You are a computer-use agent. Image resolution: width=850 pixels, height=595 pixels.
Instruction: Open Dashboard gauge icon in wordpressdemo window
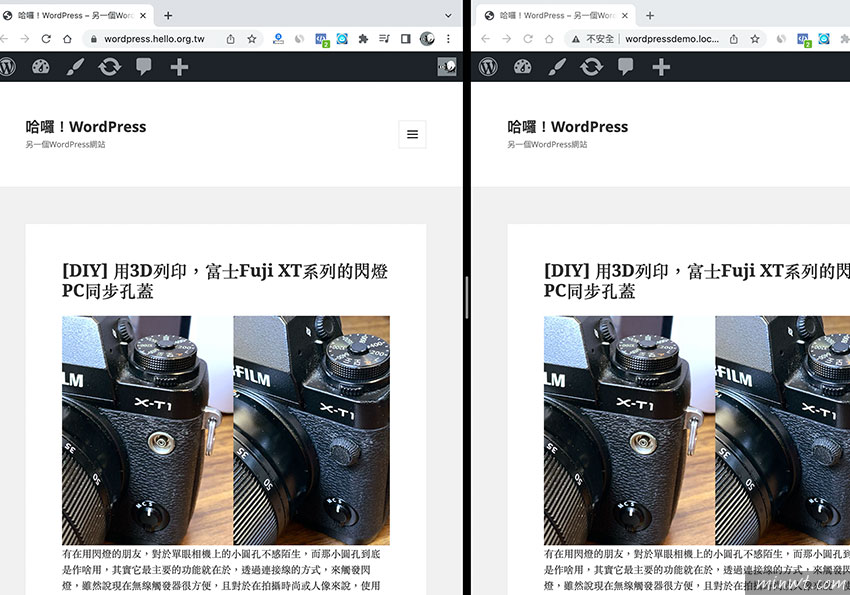(x=523, y=67)
